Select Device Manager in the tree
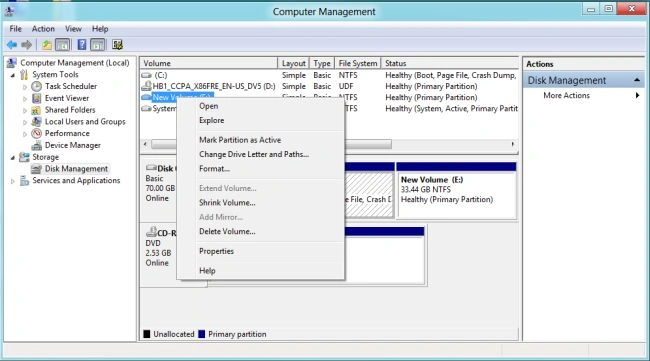 pos(73,145)
